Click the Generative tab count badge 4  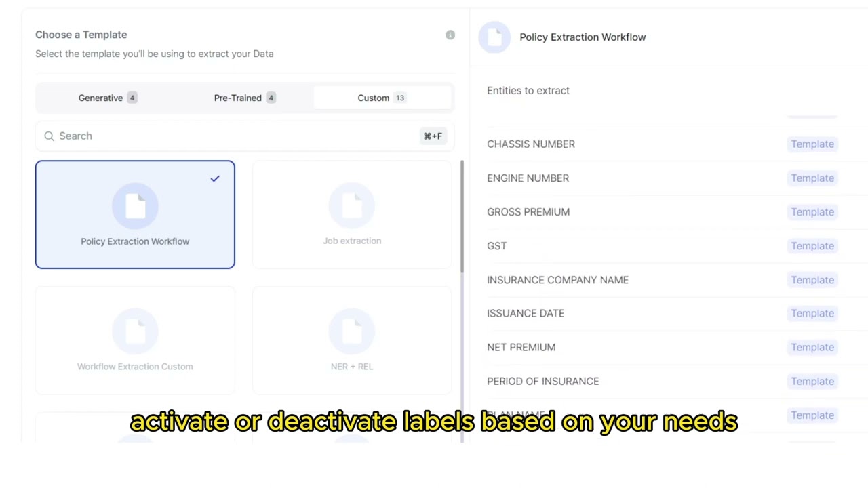point(132,98)
